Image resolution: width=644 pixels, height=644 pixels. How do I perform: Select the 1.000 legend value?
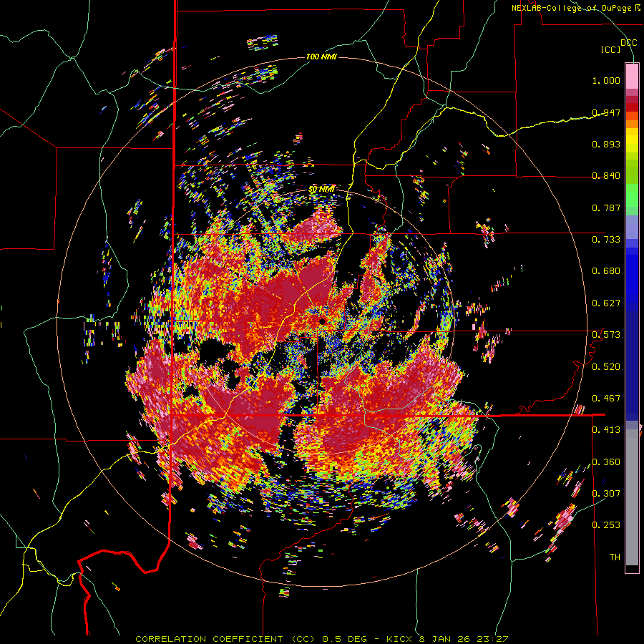click(606, 80)
